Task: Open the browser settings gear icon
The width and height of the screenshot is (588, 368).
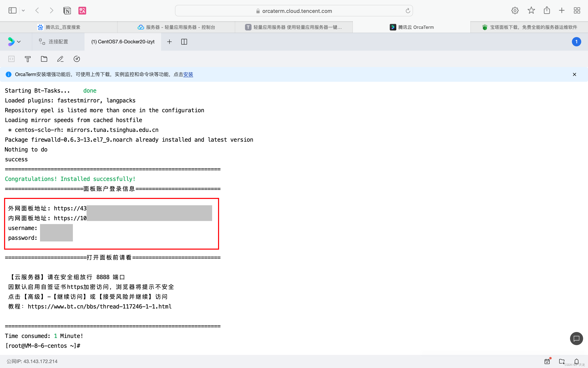Action: [515, 10]
